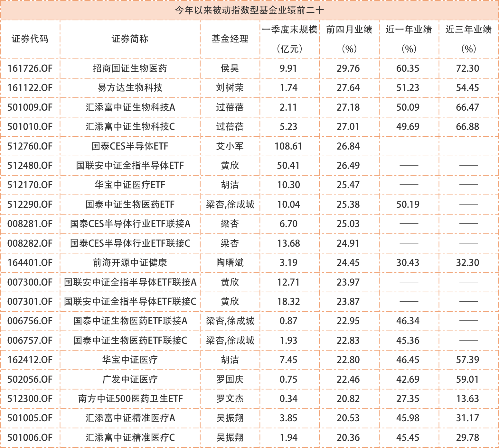Select code cell 512480.OF

point(30,166)
